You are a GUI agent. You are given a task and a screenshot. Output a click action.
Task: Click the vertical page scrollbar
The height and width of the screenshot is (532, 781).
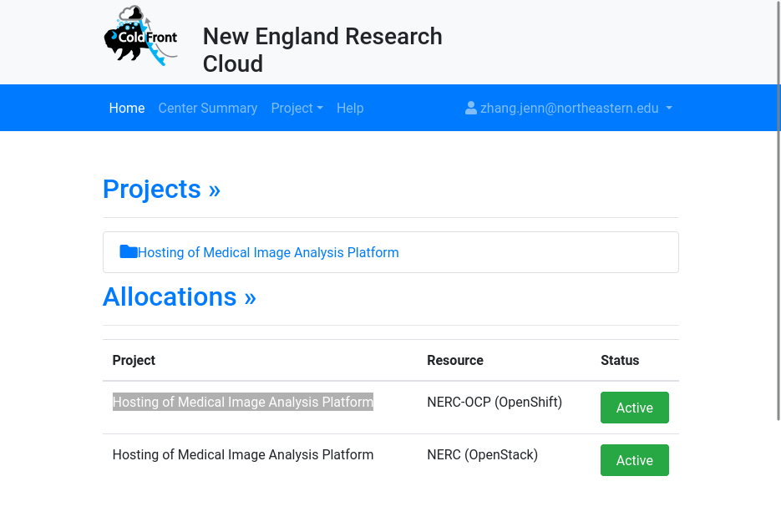click(778, 210)
